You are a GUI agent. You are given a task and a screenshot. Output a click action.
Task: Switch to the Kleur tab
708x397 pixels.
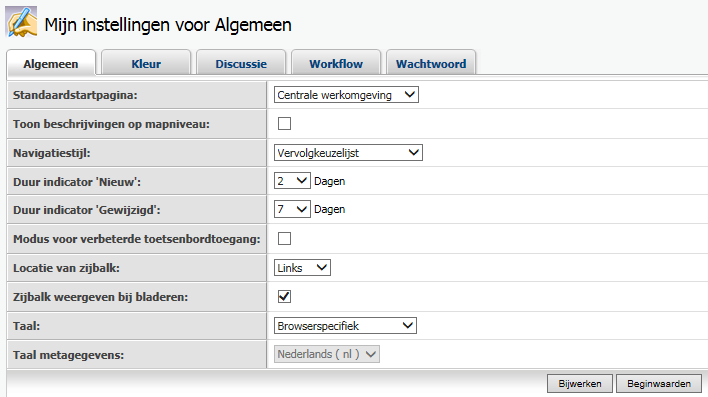pyautogui.click(x=146, y=63)
